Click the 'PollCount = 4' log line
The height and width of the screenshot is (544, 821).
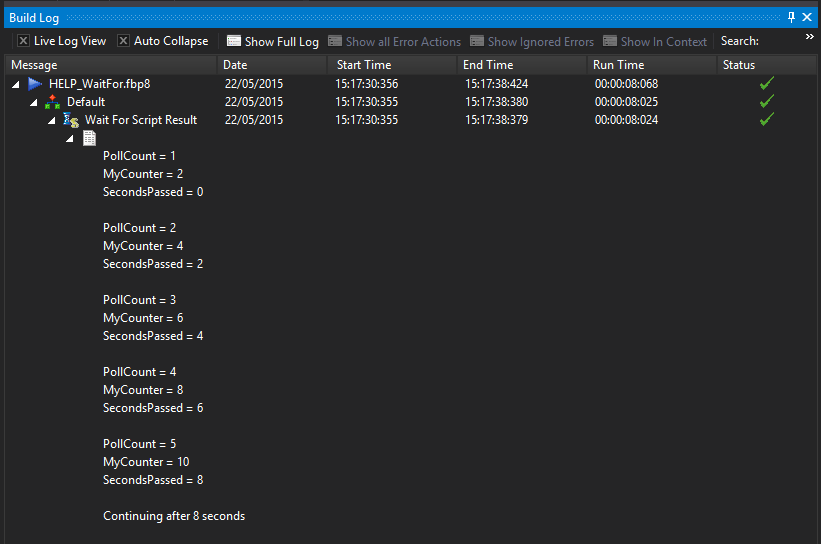139,372
